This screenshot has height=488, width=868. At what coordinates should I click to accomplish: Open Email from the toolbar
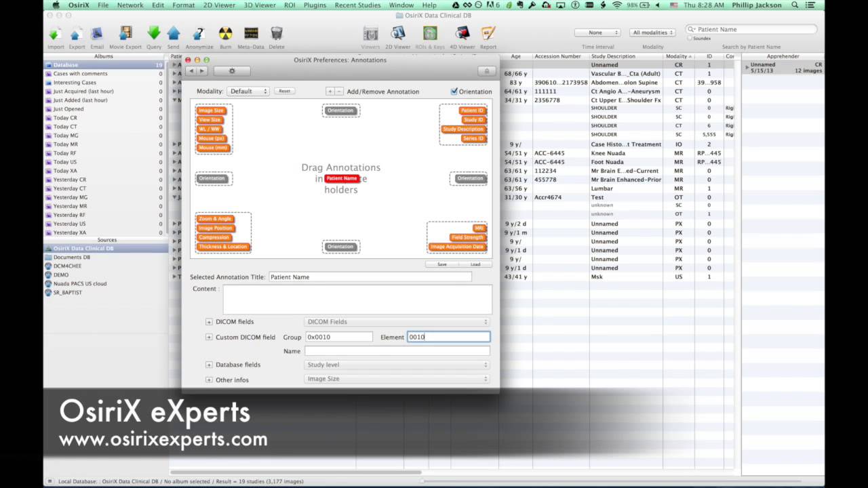[x=97, y=34]
